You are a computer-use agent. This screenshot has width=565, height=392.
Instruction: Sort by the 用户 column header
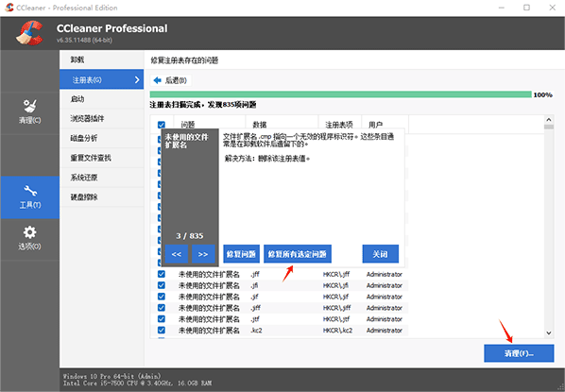pos(385,125)
